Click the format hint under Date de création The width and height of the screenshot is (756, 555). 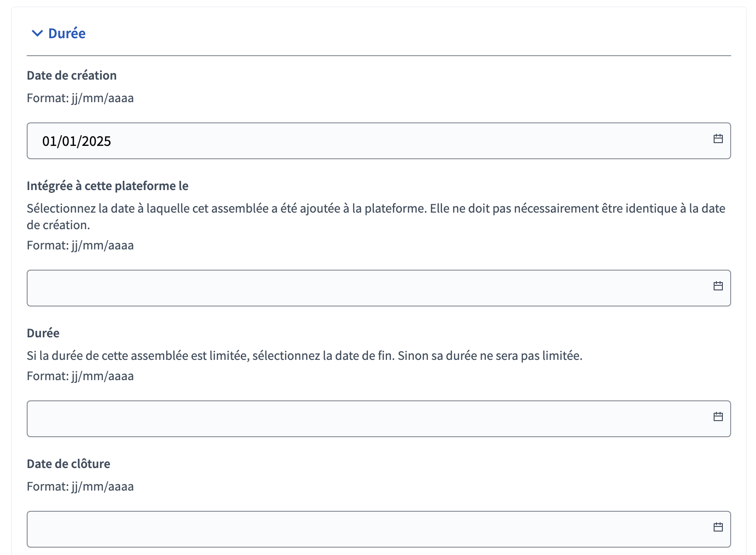click(x=80, y=98)
